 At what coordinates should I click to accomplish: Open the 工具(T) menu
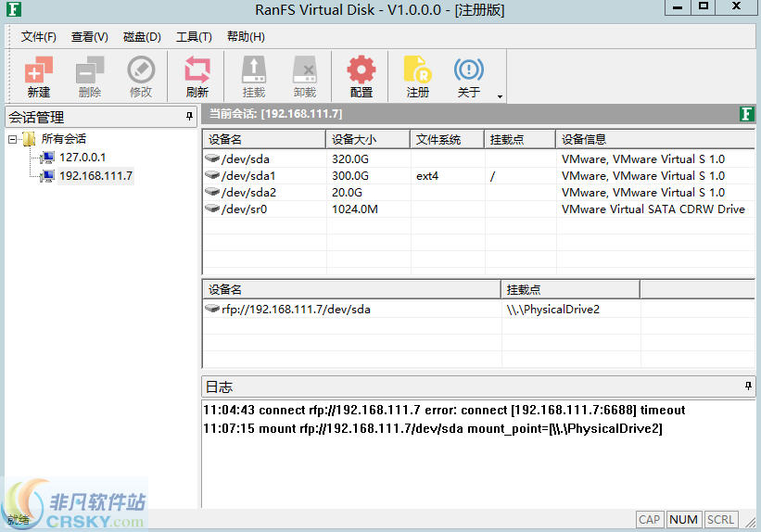194,37
